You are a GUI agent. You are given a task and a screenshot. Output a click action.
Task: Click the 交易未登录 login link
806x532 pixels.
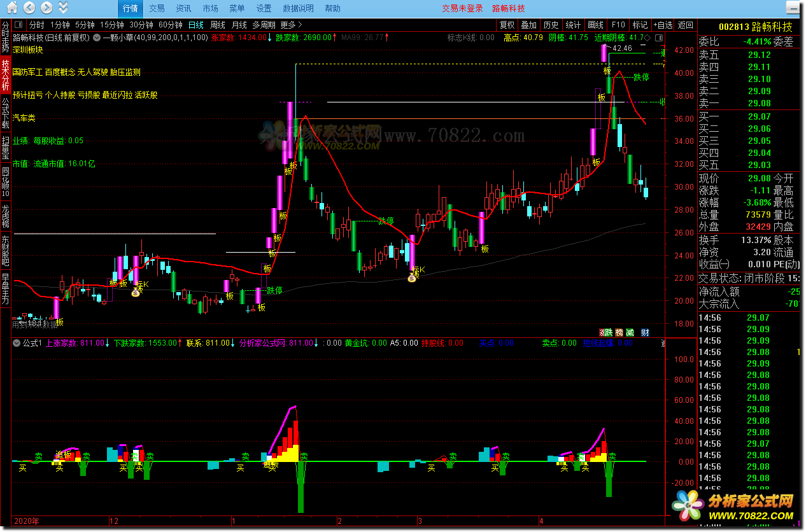tap(463, 8)
